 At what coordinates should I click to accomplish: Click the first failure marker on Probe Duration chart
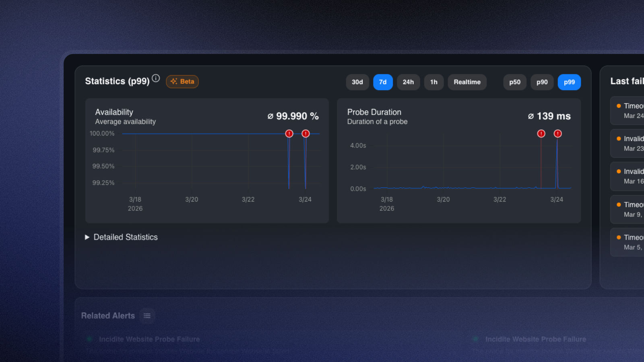[x=541, y=134]
